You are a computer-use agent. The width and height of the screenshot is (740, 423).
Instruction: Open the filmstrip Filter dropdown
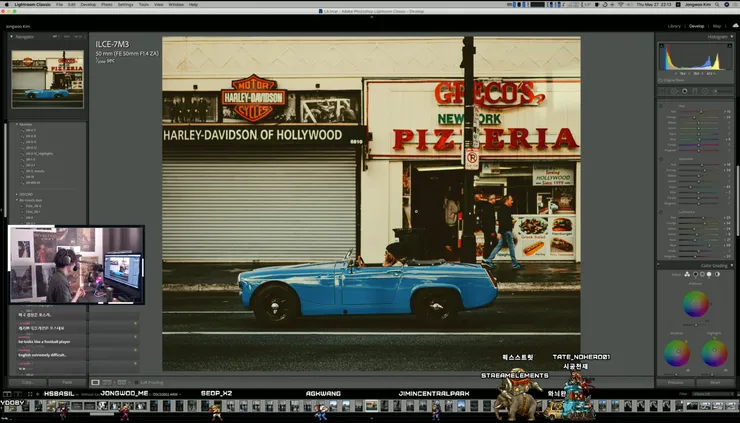pos(713,394)
